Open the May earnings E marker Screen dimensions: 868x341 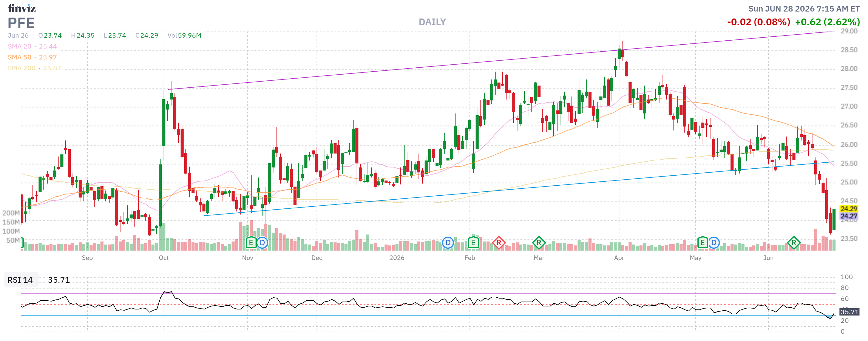click(x=703, y=242)
